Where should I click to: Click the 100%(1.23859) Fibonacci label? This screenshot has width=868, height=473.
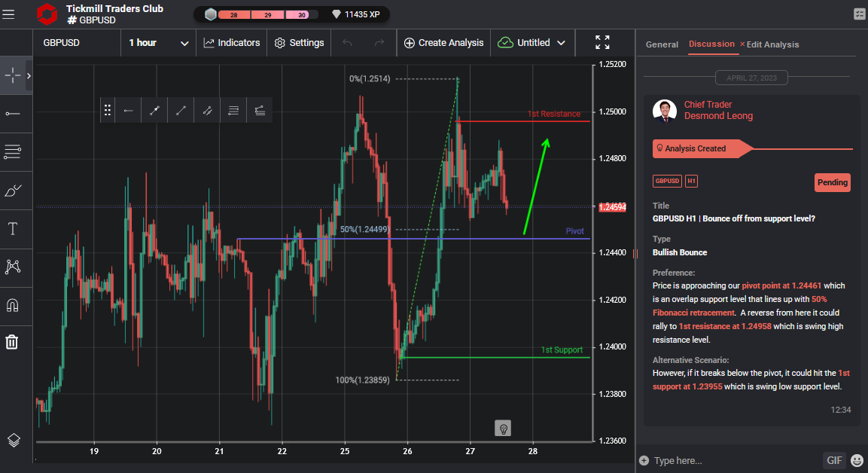(x=363, y=380)
